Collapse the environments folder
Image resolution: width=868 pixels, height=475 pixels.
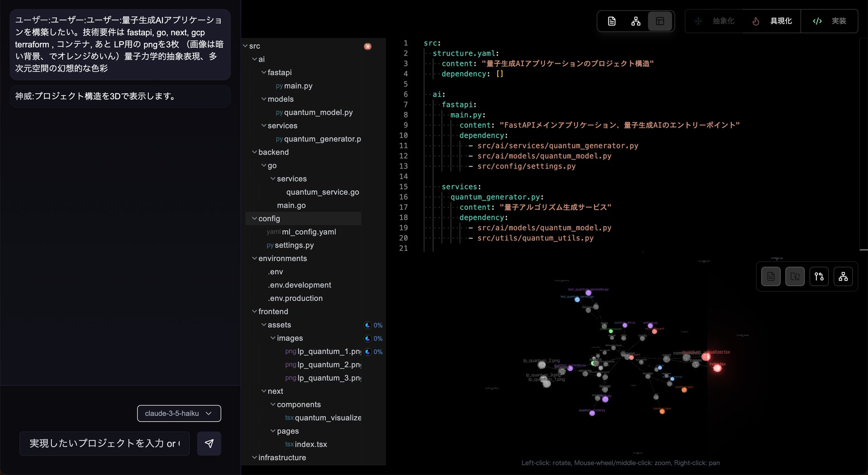coord(255,258)
